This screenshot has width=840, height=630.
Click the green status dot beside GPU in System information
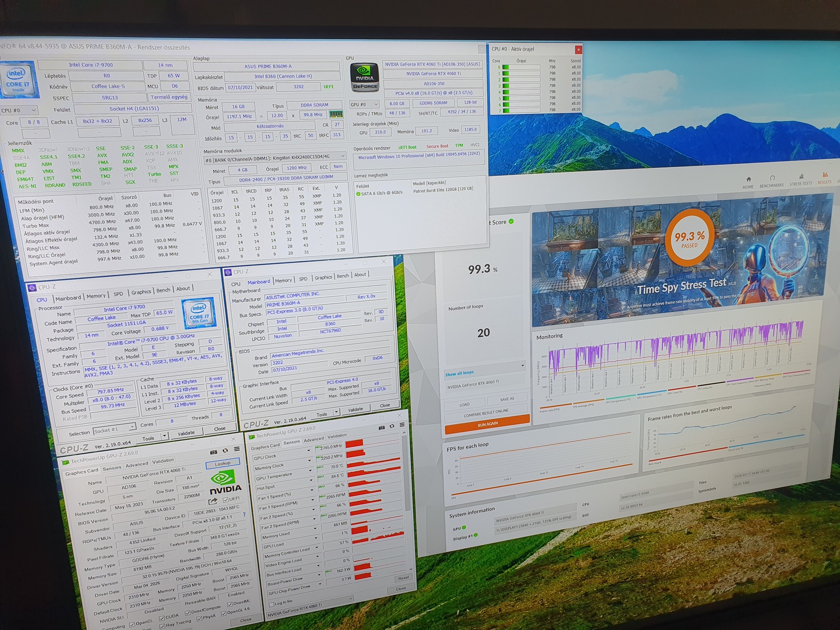(x=464, y=528)
